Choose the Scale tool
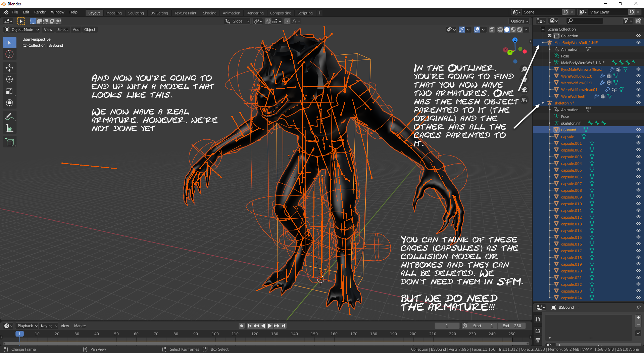The height and width of the screenshot is (353, 644). (9, 91)
